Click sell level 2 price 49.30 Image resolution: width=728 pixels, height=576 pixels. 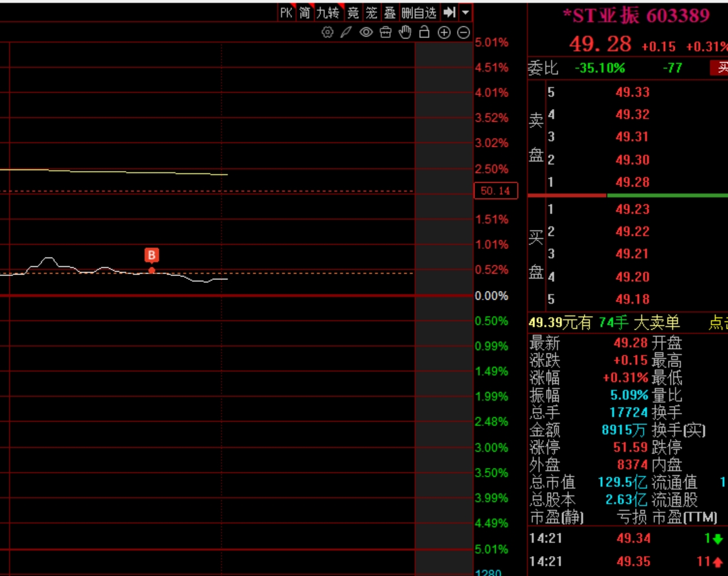coord(632,160)
